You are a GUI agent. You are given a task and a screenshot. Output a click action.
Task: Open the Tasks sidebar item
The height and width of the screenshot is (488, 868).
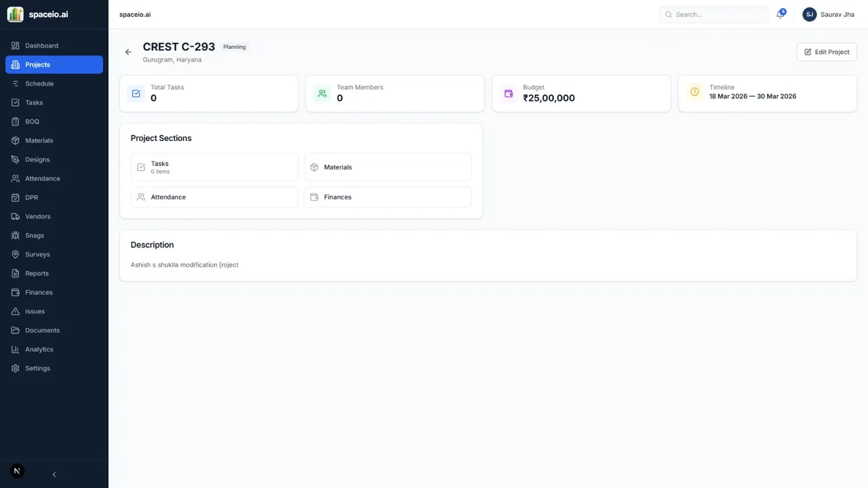[54, 102]
